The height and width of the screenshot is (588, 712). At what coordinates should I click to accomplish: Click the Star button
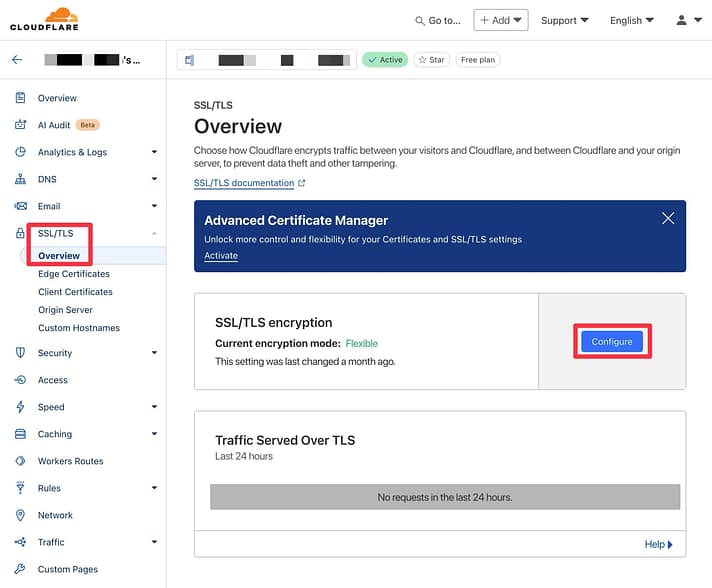click(432, 60)
